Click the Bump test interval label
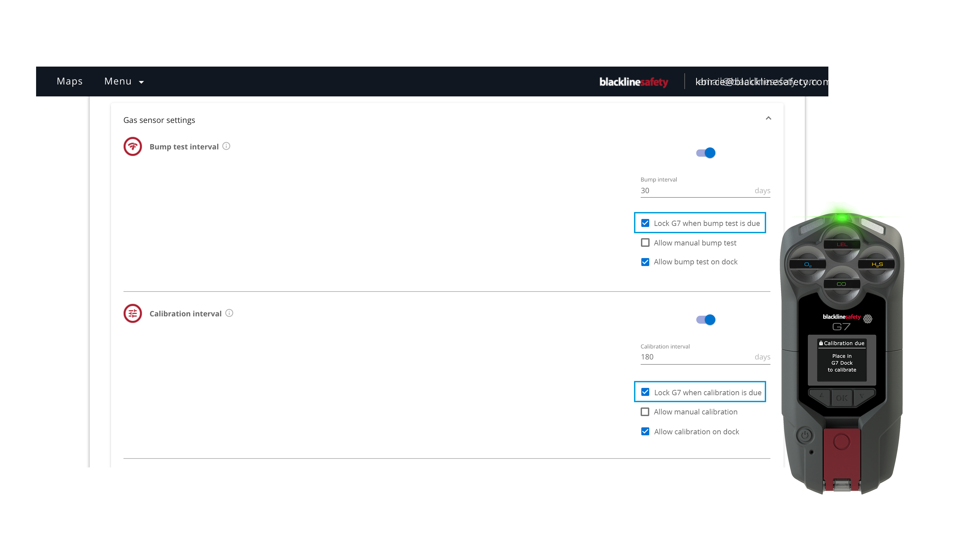 [184, 146]
